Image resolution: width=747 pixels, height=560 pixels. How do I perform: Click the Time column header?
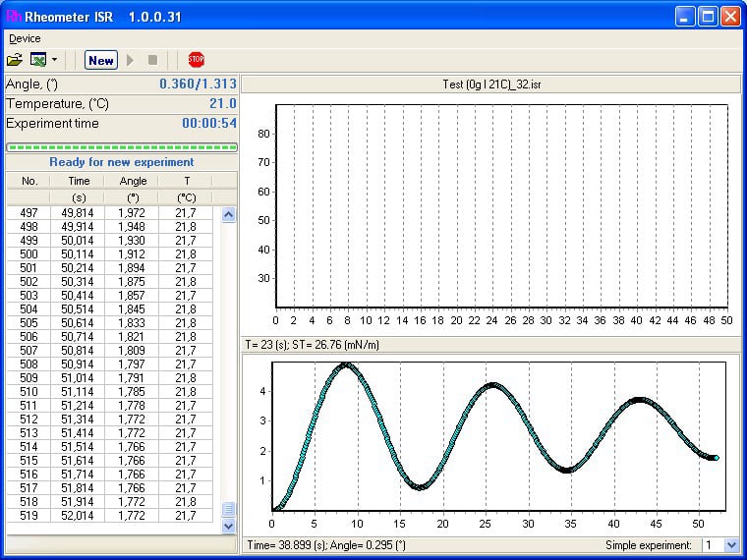point(79,181)
